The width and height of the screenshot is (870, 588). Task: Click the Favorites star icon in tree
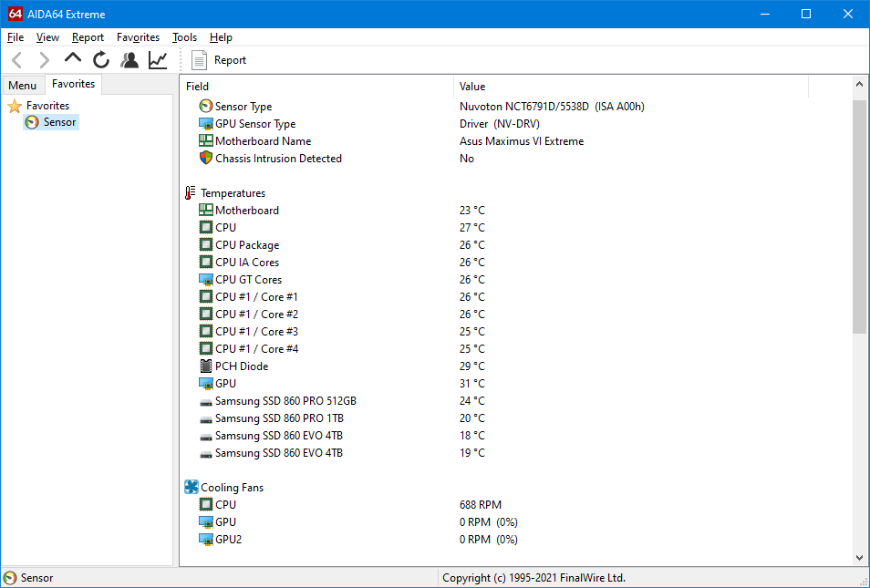click(x=15, y=106)
